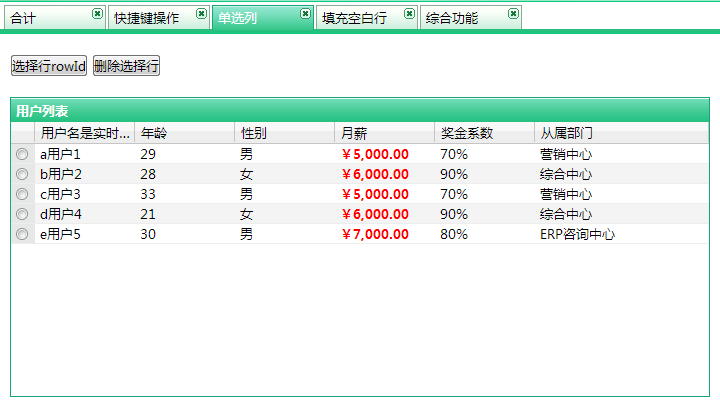Click b用户2's ¥6,000.00 salary
Image resolution: width=720 pixels, height=403 pixels.
tap(385, 174)
